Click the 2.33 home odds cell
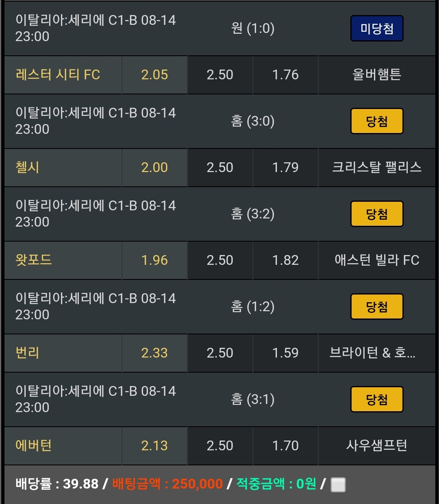Image resolution: width=439 pixels, height=504 pixels. pyautogui.click(x=154, y=353)
